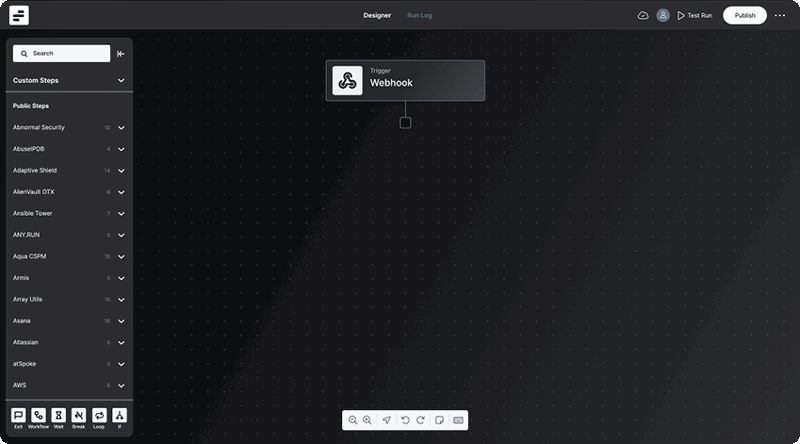This screenshot has width=800, height=444.
Task: Expand the Custom Steps section
Action: pyautogui.click(x=121, y=80)
